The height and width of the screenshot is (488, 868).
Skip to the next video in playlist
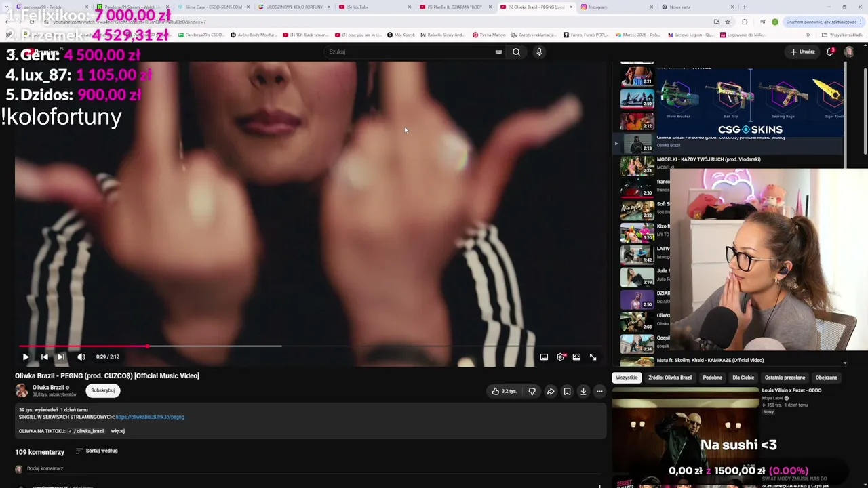[x=61, y=357]
